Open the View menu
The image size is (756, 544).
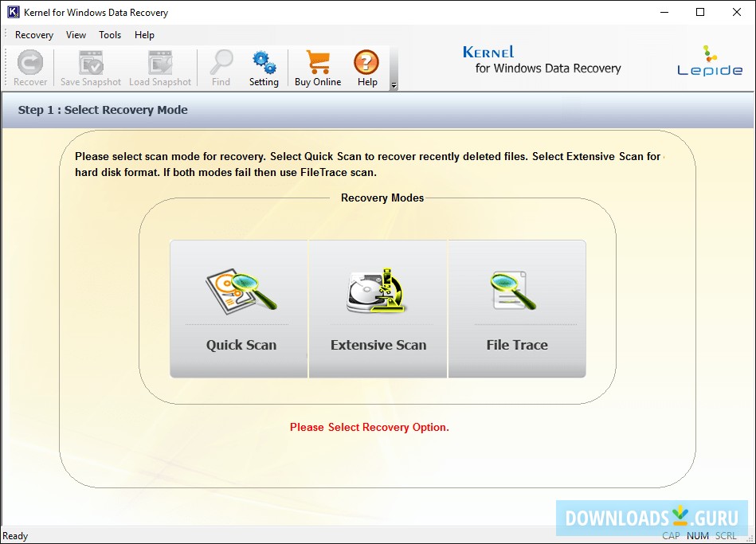point(76,35)
